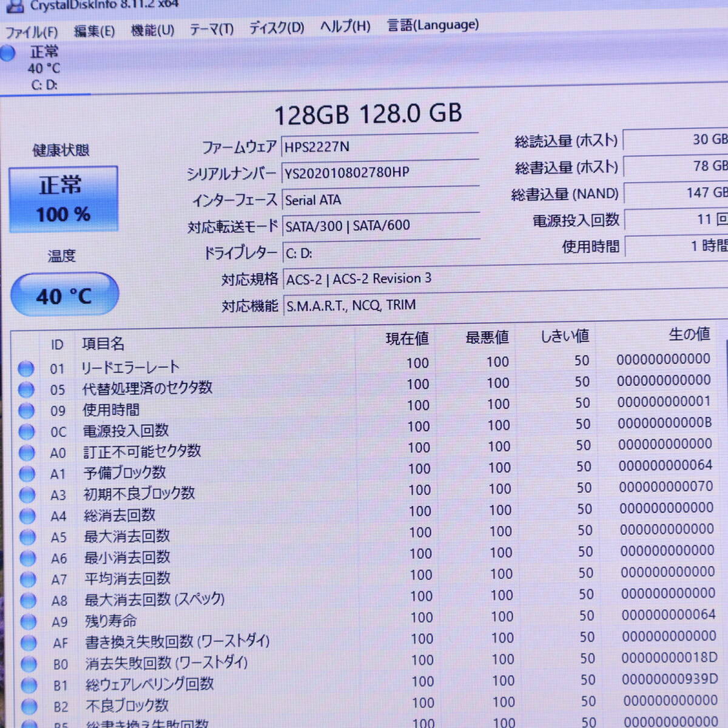Click the CrystalDiskInfo title bar app icon
Image resolution: width=728 pixels, height=728 pixels.
(x=15, y=5)
